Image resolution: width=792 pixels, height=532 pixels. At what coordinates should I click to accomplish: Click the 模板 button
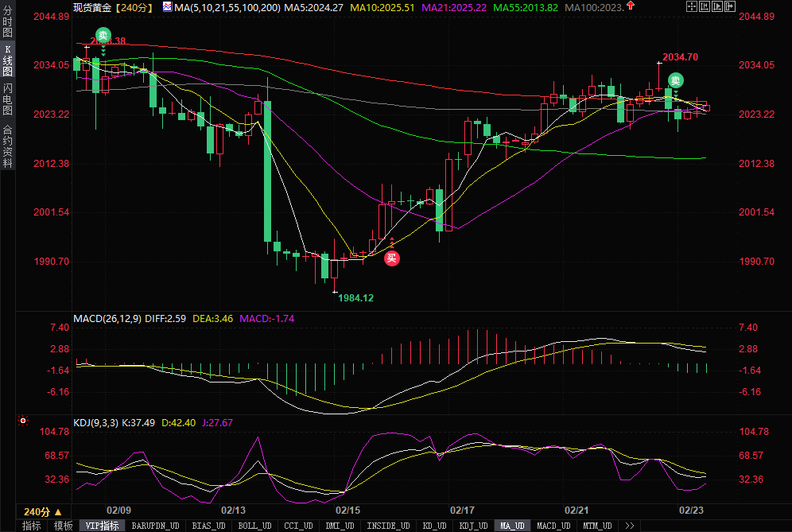pos(63,526)
